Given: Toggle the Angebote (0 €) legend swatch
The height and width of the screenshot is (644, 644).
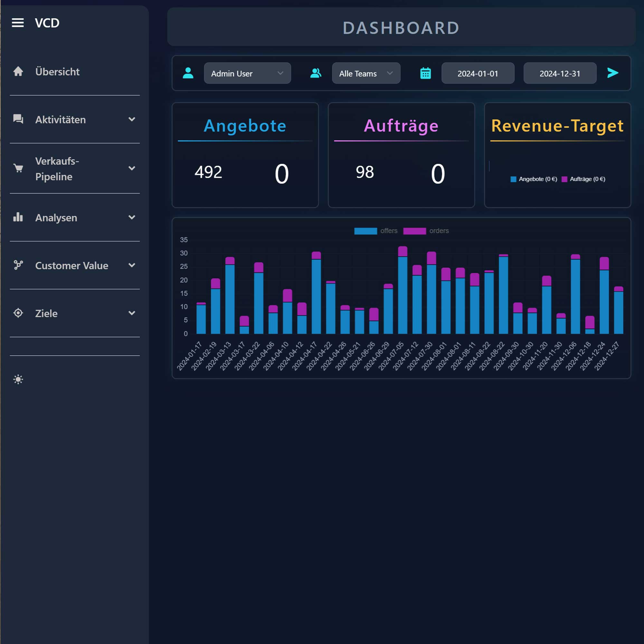Looking at the screenshot, I should click(513, 179).
